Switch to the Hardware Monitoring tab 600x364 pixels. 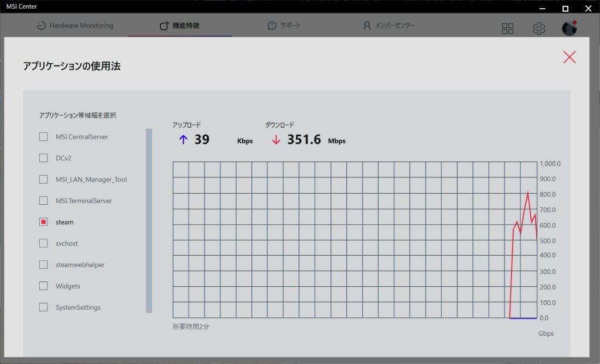[x=74, y=26]
